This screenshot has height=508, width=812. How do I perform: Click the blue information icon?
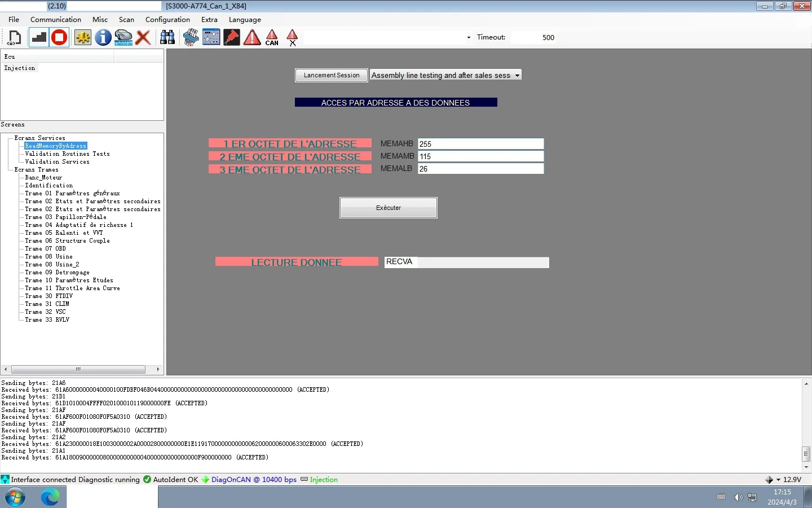103,38
